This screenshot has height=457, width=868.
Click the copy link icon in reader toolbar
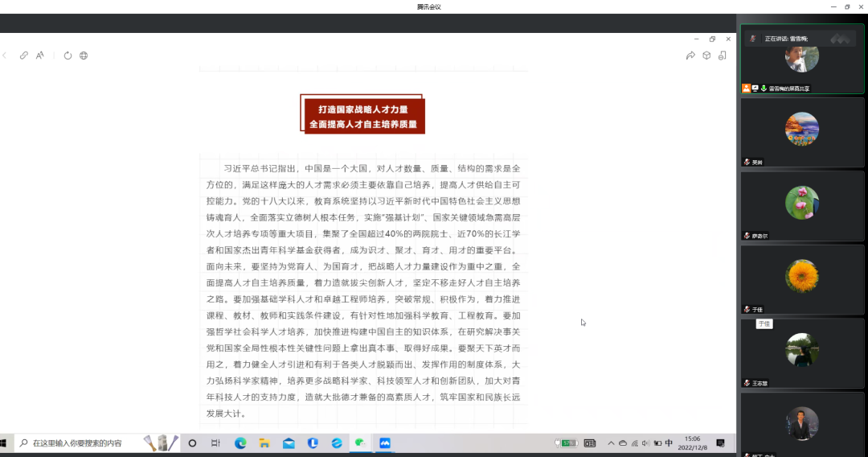pos(24,56)
